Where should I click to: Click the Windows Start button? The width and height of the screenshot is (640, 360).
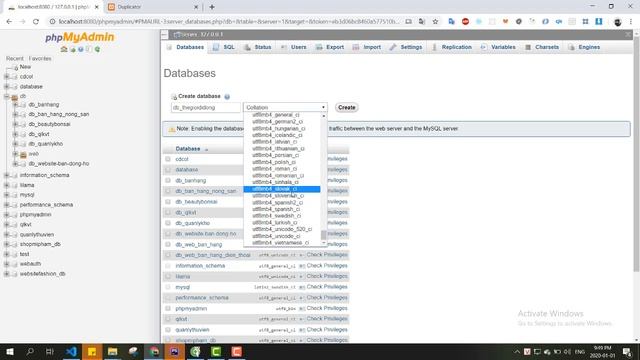[9, 351]
